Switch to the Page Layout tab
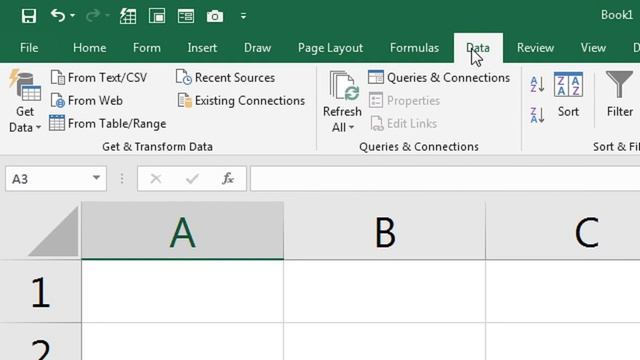 [330, 48]
